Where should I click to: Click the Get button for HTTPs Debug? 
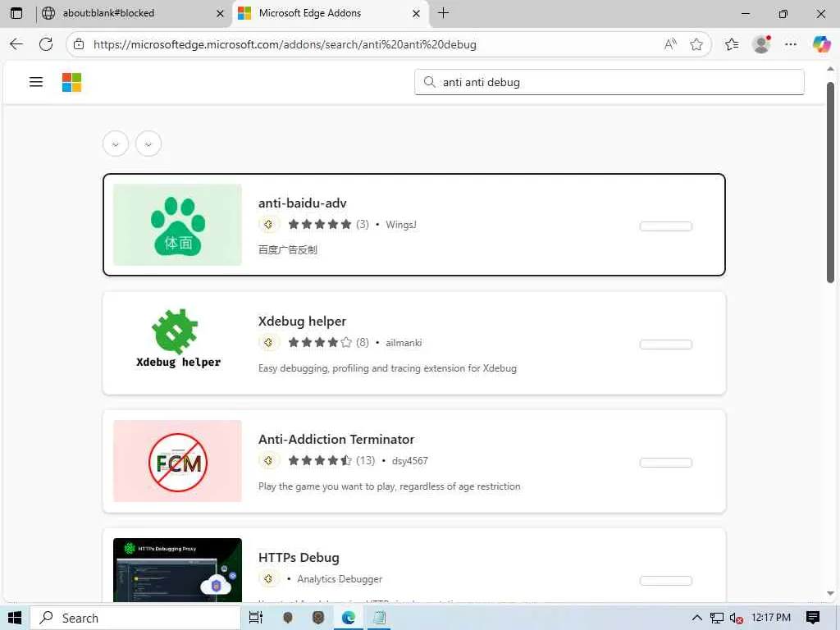point(666,581)
